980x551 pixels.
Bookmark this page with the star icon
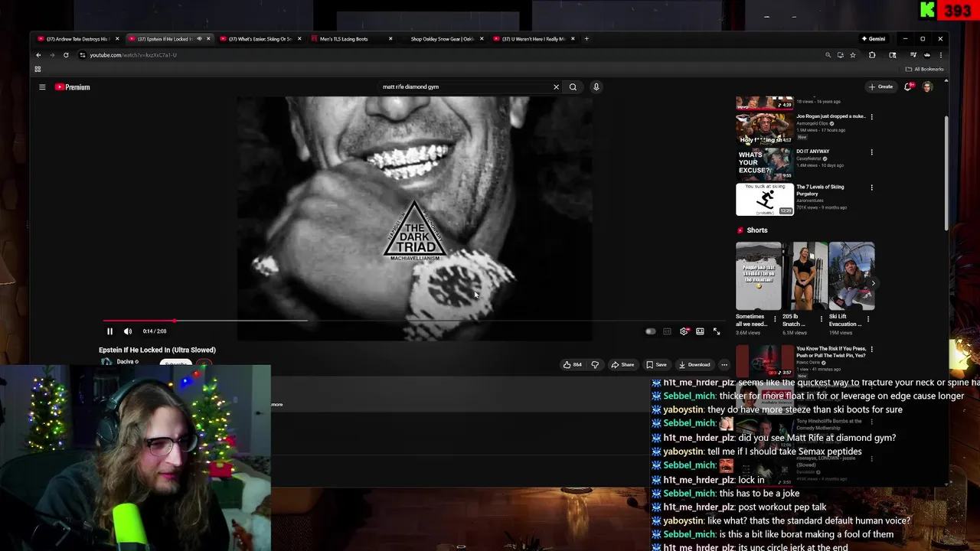[852, 55]
